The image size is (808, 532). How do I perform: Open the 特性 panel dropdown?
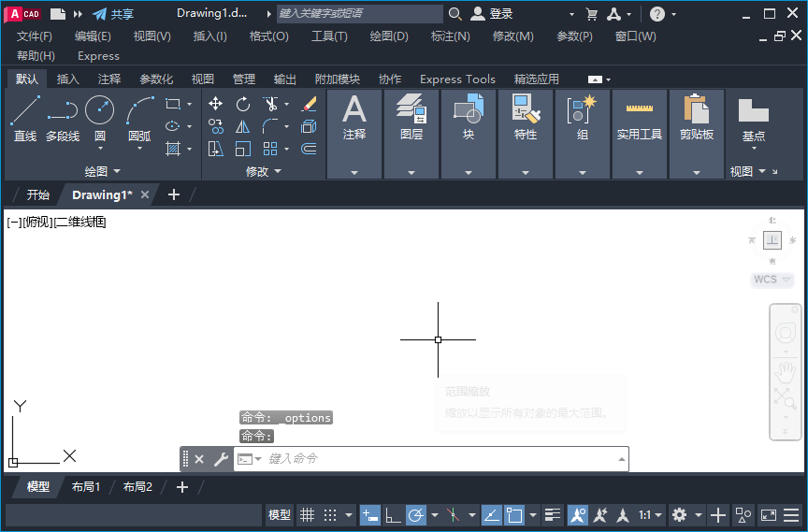[526, 173]
